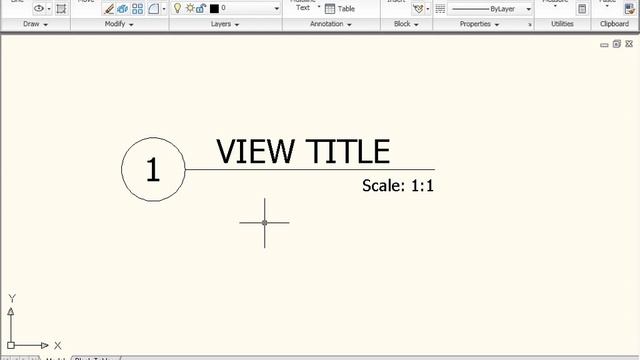Choose the Array four-squares icon
640x360 pixels.
coord(138,9)
